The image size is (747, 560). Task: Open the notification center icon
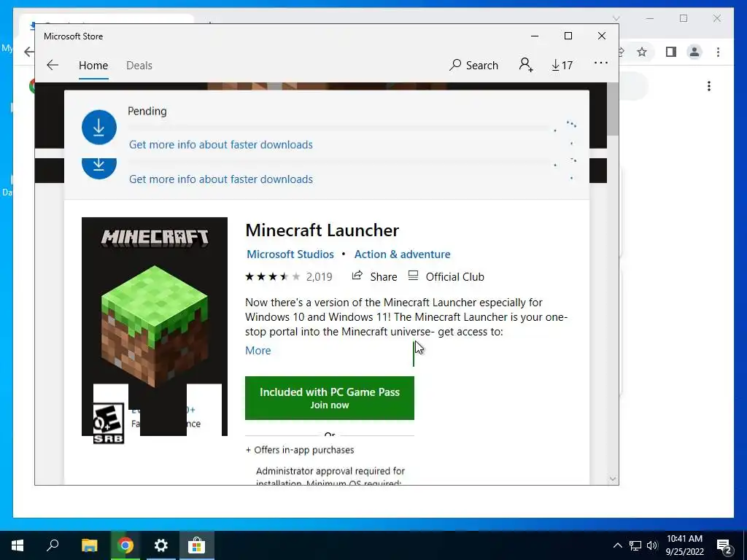tap(724, 545)
